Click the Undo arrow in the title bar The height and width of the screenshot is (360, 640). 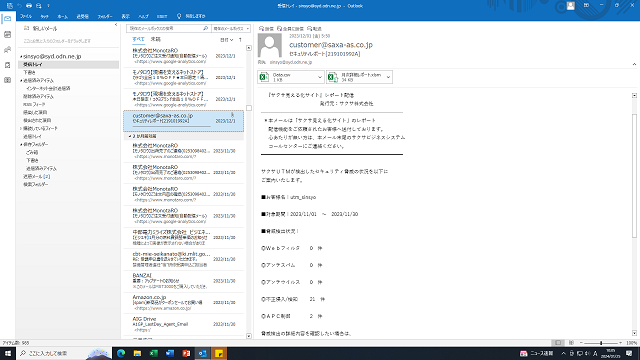tap(19, 6)
